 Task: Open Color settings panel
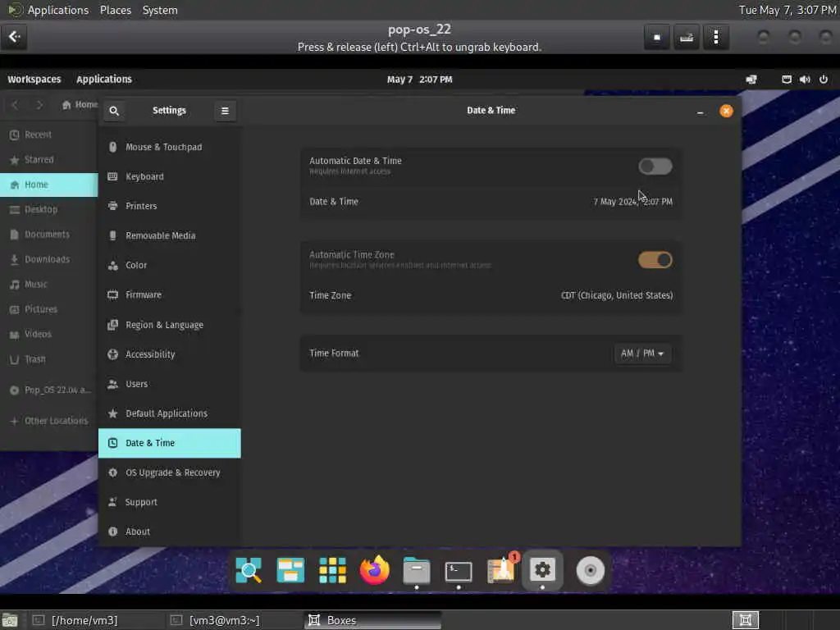pos(170,265)
